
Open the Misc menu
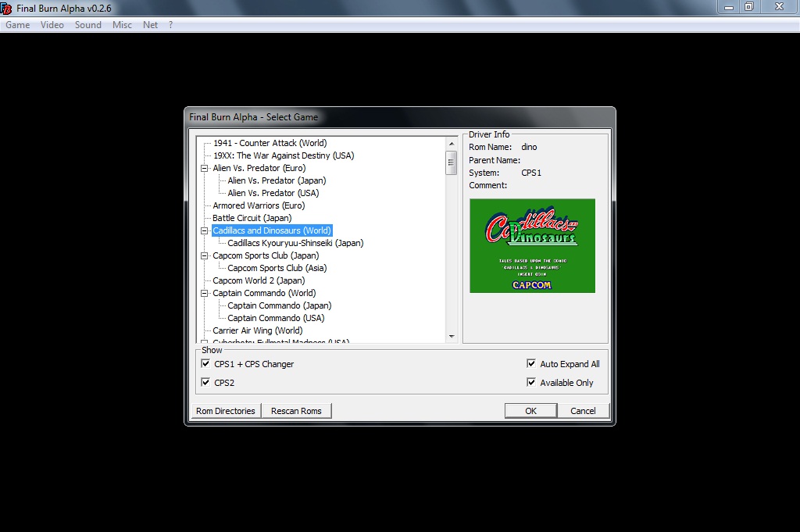[122, 25]
